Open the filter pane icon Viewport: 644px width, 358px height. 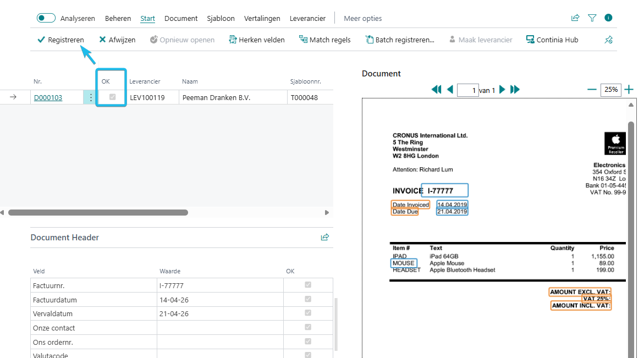pos(592,18)
